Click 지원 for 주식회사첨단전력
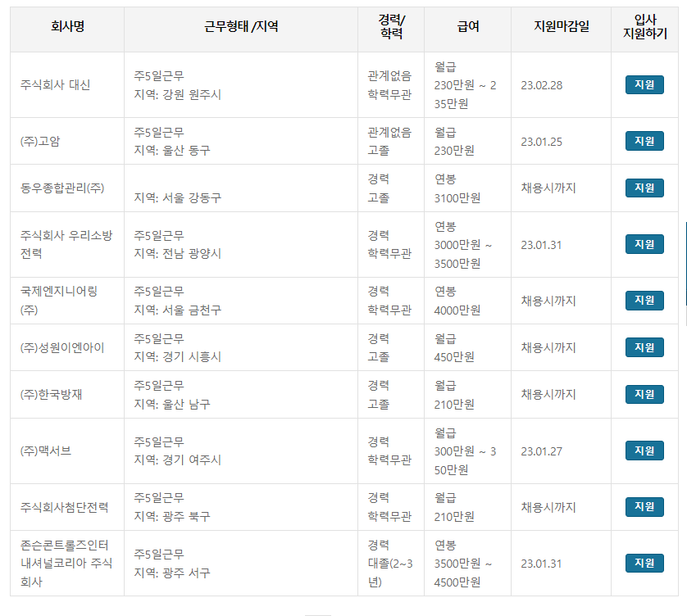The image size is (687, 616). pos(644,505)
